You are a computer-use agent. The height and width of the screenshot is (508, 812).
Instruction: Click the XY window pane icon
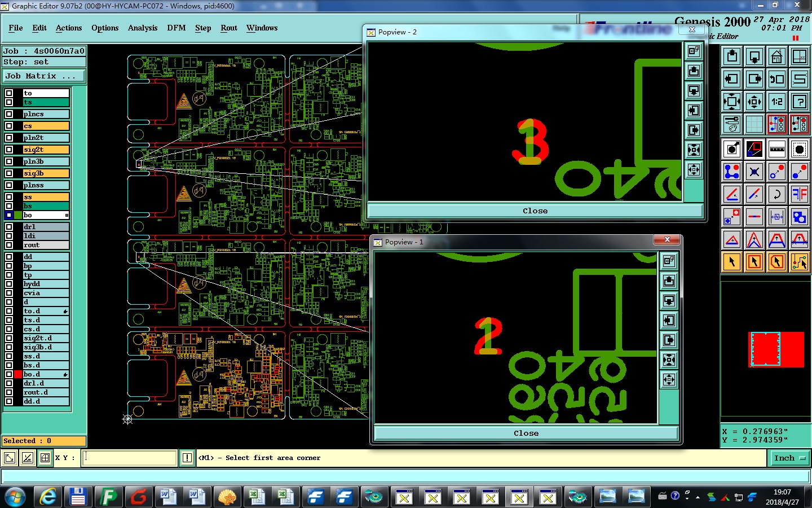point(800,56)
